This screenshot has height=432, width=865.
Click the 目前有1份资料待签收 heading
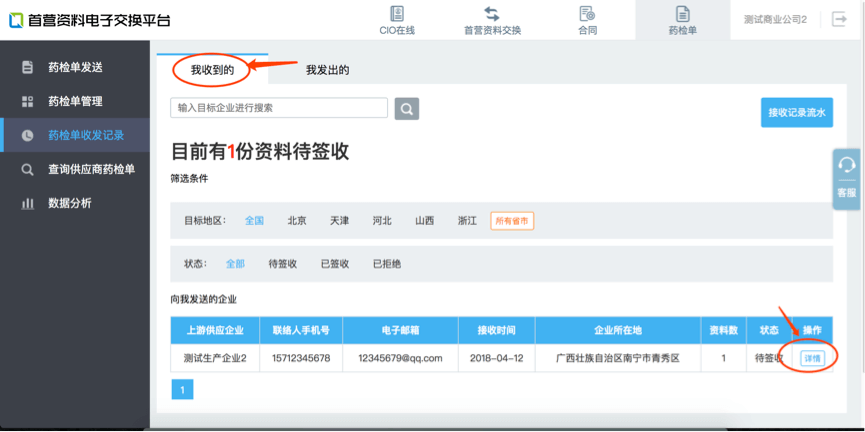260,152
